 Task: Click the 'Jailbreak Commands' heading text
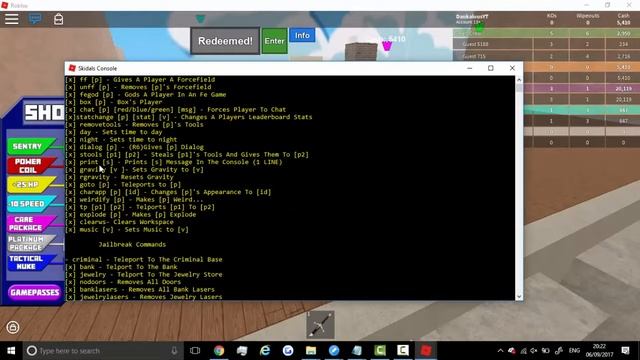click(132, 244)
